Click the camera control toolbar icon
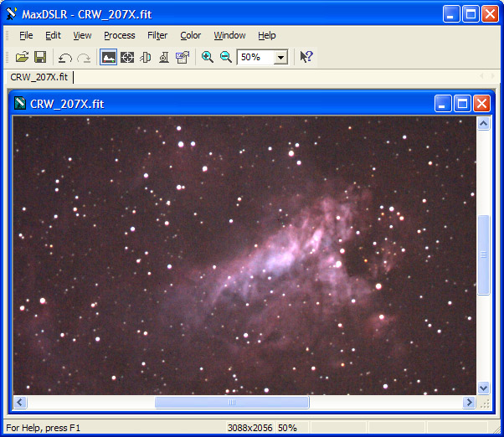Image resolution: width=504 pixels, height=437 pixels. [x=164, y=58]
